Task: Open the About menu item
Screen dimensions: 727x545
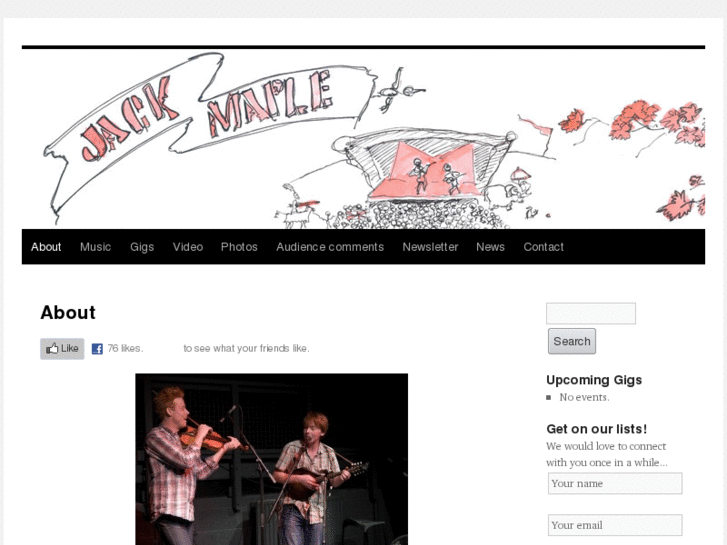Action: [x=46, y=247]
